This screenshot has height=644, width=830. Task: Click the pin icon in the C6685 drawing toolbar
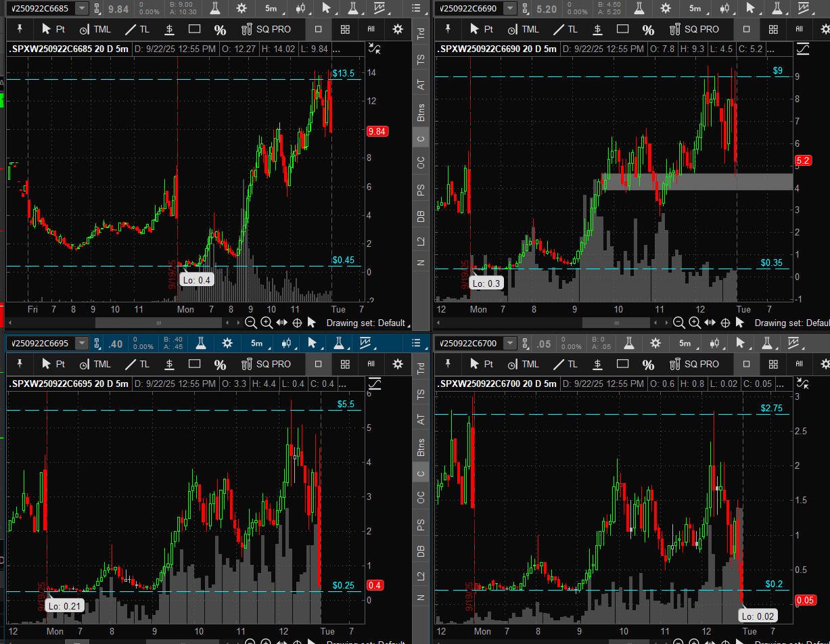pyautogui.click(x=20, y=29)
